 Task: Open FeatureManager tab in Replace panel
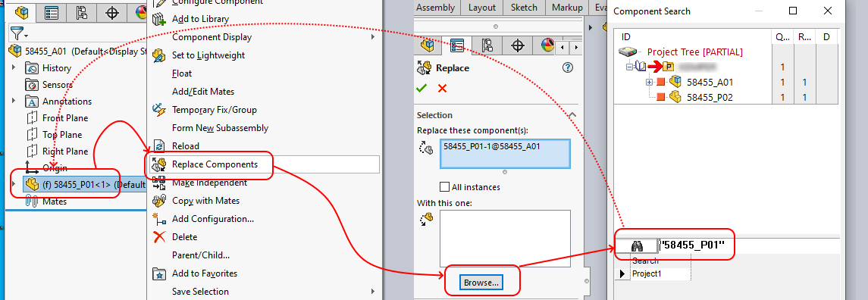[428, 45]
